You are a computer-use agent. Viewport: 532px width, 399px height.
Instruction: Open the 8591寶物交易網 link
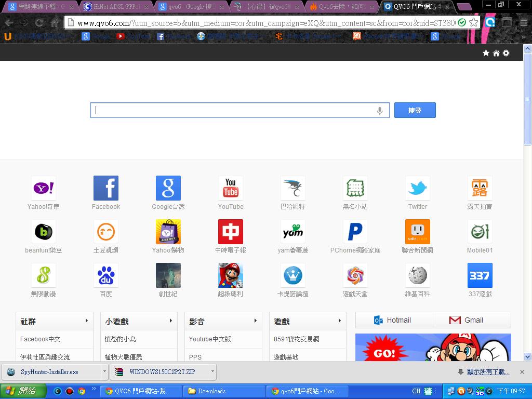(x=297, y=339)
